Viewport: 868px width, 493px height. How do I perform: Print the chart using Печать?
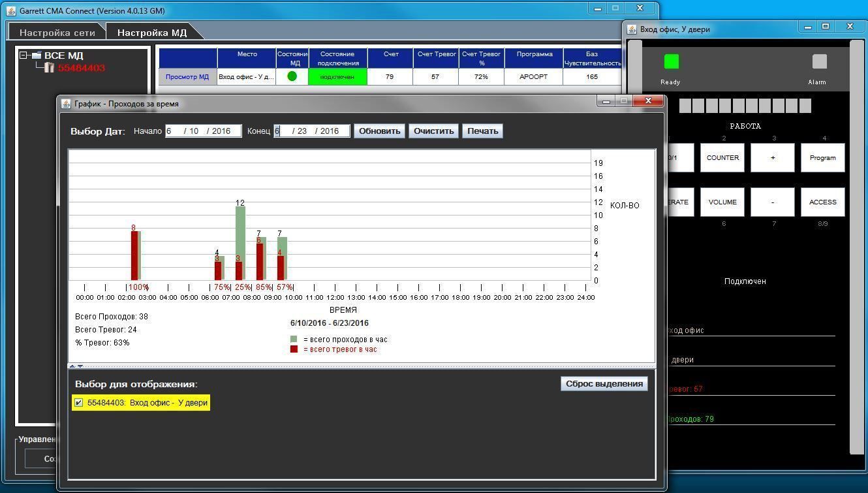(x=482, y=131)
